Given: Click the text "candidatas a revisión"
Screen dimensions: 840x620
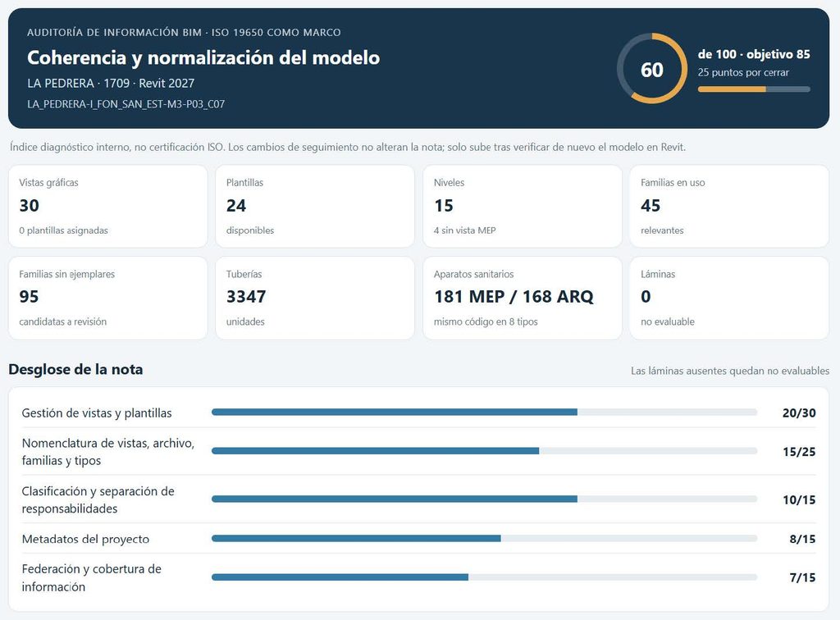Looking at the screenshot, I should click(x=62, y=321).
